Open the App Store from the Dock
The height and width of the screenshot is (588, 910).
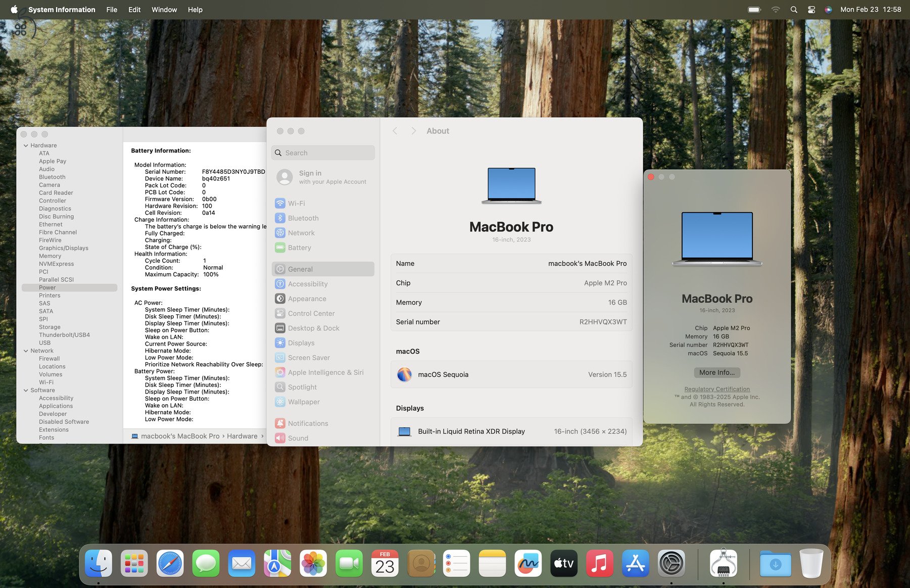click(635, 563)
